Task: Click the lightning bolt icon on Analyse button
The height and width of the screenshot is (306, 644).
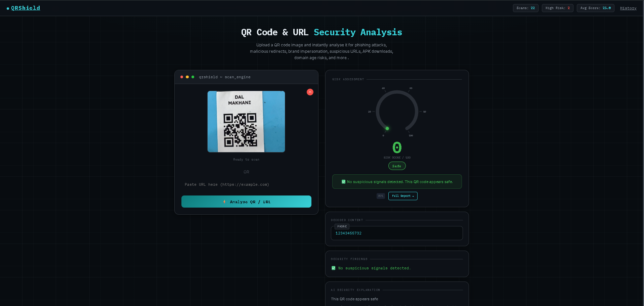Action: 224,202
